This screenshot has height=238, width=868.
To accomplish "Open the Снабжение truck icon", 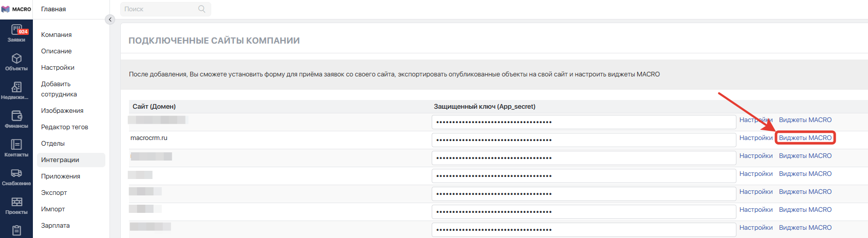I will point(16,173).
